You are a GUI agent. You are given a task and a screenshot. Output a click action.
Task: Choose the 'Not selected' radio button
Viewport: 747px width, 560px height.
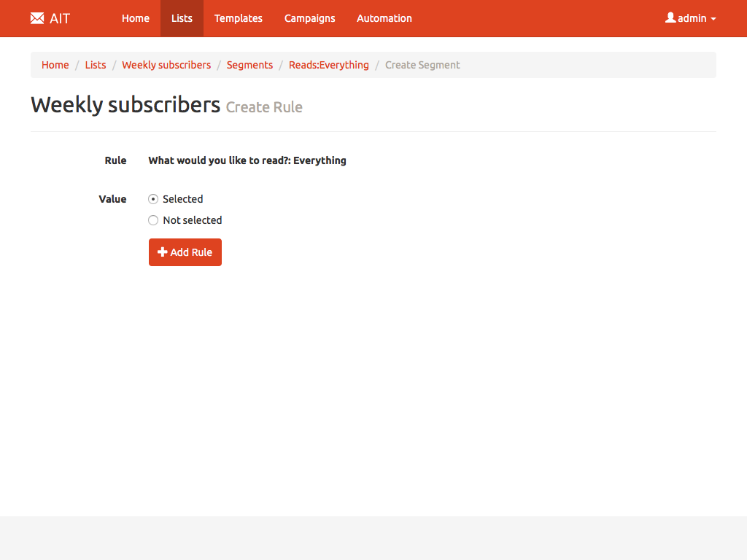point(153,220)
